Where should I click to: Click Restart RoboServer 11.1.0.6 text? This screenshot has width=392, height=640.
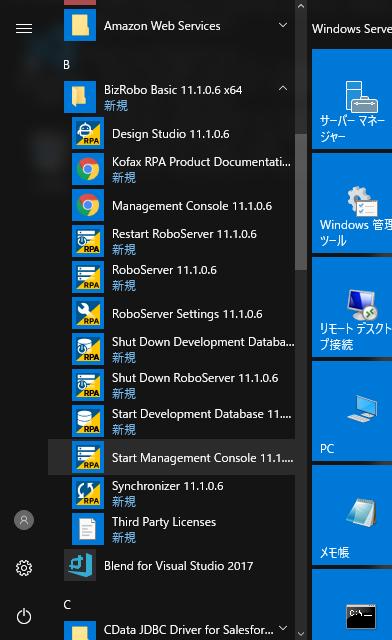point(184,234)
